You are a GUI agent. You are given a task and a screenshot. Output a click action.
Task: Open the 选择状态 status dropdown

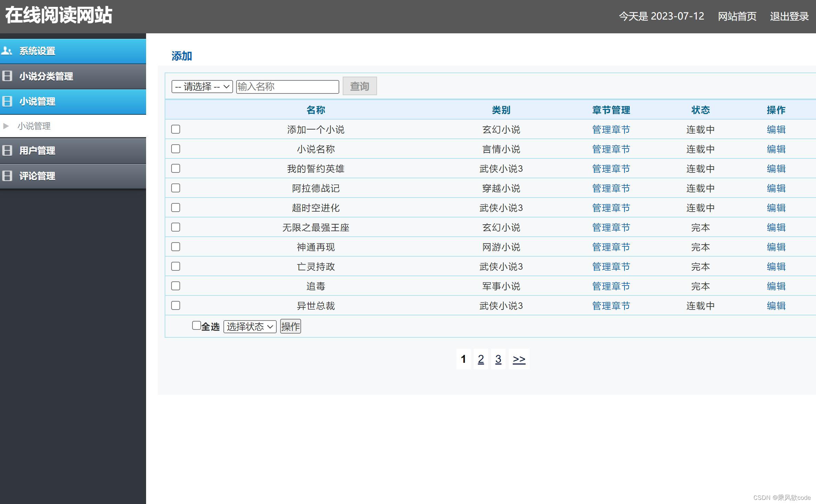[x=250, y=327]
